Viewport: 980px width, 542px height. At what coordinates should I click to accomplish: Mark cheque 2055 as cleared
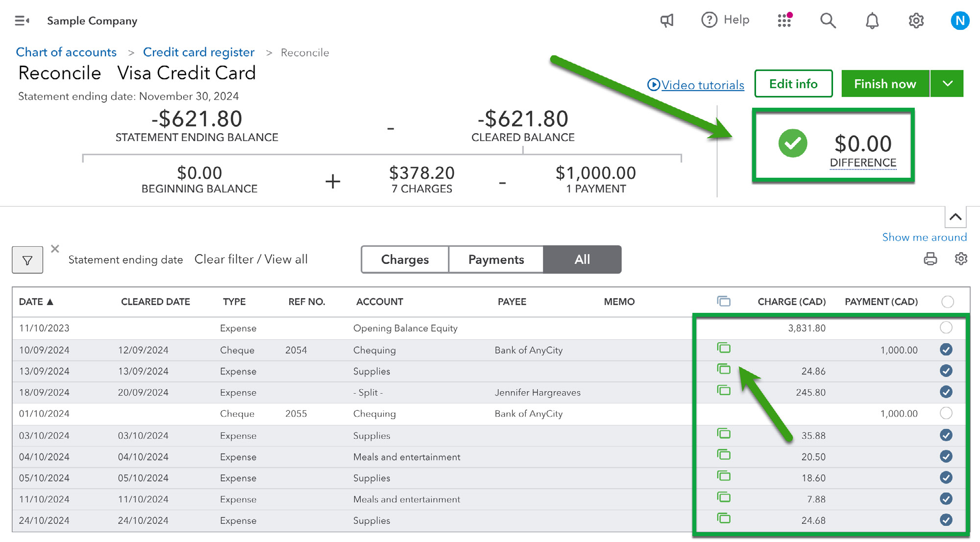click(946, 413)
